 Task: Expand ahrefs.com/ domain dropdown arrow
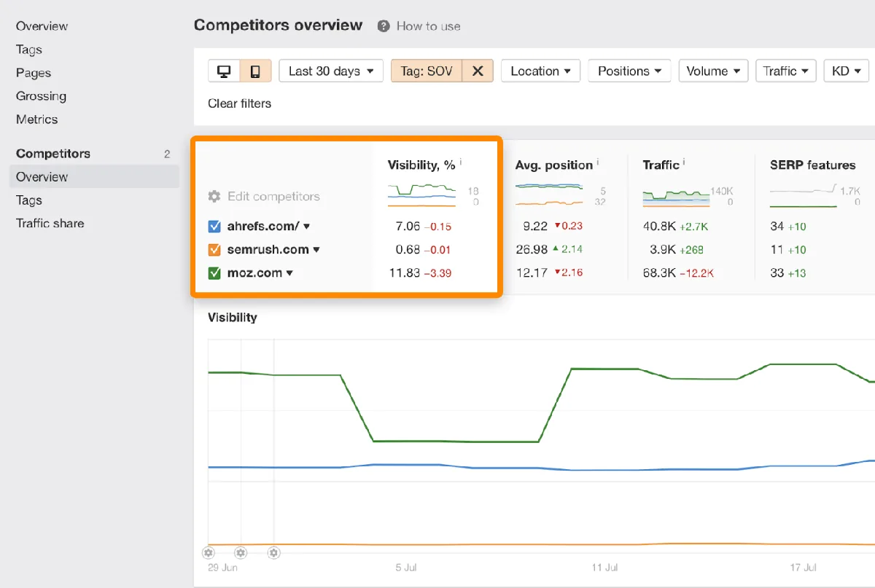click(x=307, y=227)
